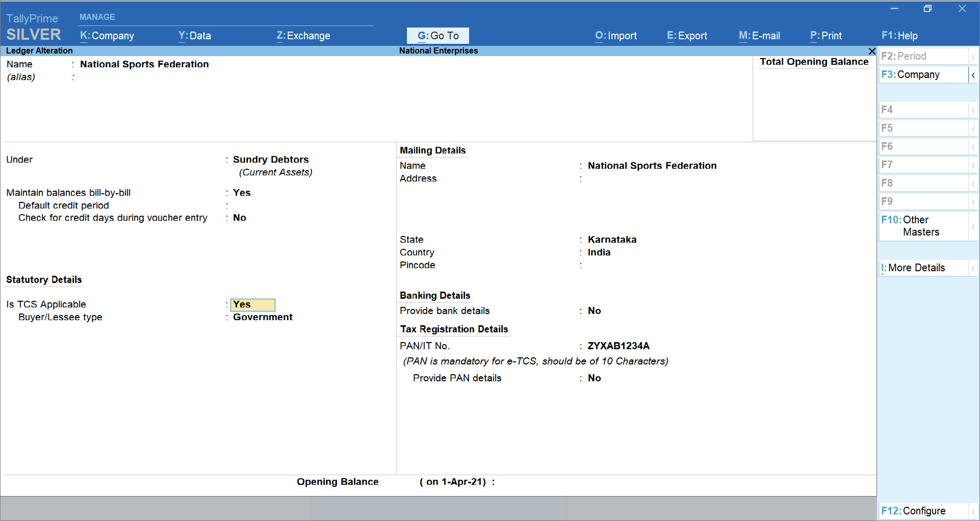This screenshot has width=980, height=521.
Task: Click the Opening Balance label
Action: click(338, 482)
